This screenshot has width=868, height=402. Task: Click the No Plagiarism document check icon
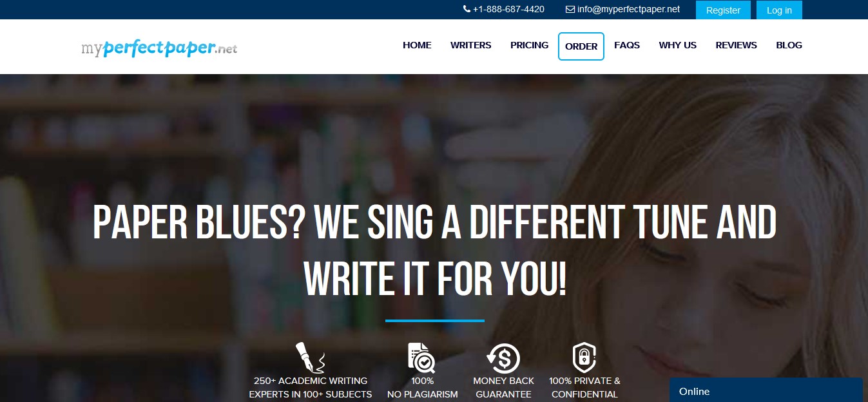pos(422,358)
